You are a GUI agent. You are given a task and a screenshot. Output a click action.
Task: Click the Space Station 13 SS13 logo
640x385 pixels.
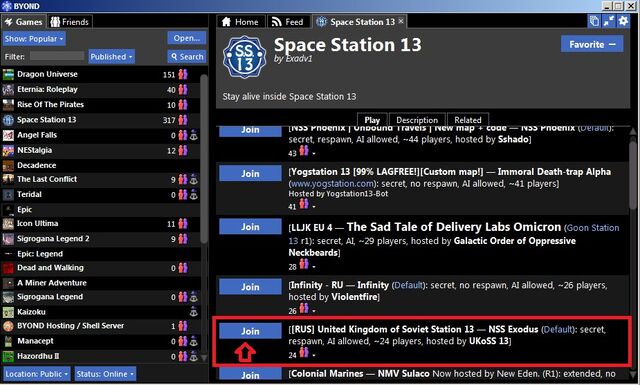coord(244,57)
